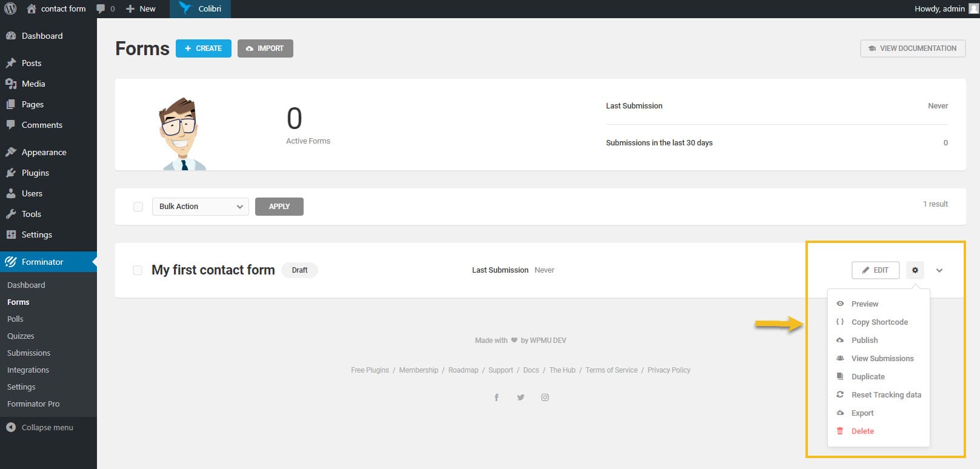Open Terms of Service footer link

(x=612, y=370)
